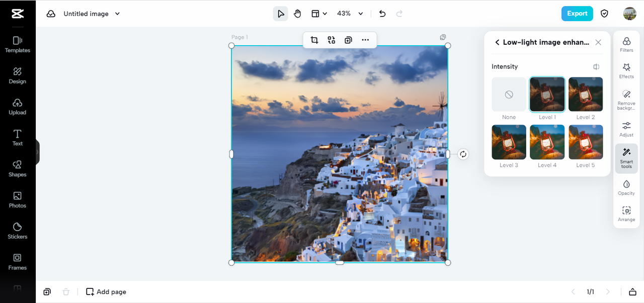Choose the Select pointer tool

pyautogui.click(x=281, y=14)
